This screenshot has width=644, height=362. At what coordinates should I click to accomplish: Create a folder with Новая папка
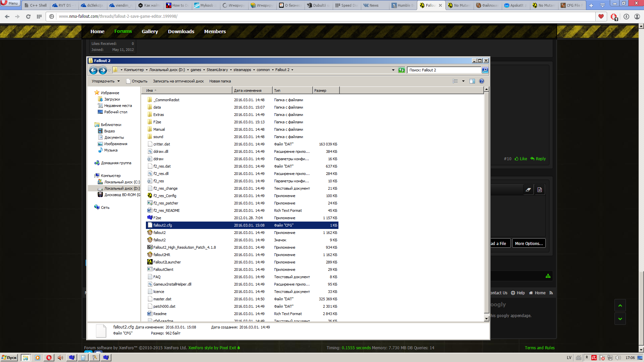pyautogui.click(x=220, y=81)
